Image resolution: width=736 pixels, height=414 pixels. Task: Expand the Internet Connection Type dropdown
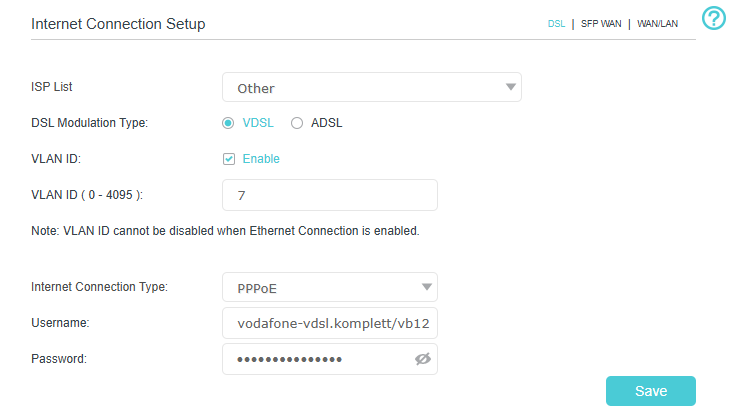pos(329,287)
